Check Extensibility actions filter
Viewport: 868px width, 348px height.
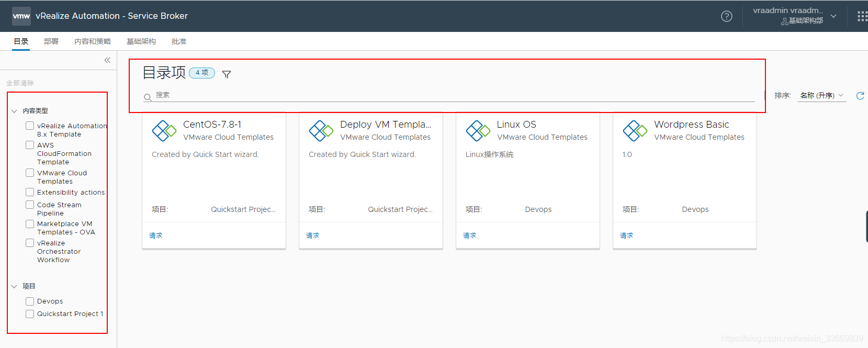tap(30, 192)
